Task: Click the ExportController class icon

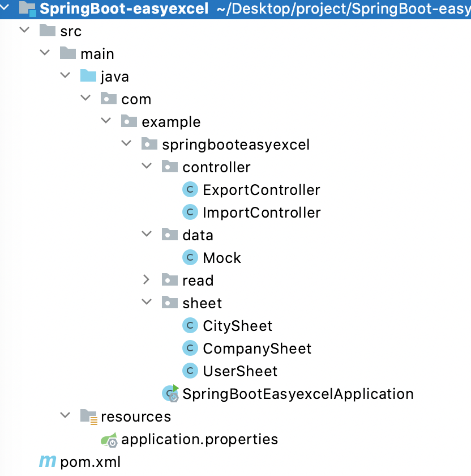Action: click(x=190, y=189)
